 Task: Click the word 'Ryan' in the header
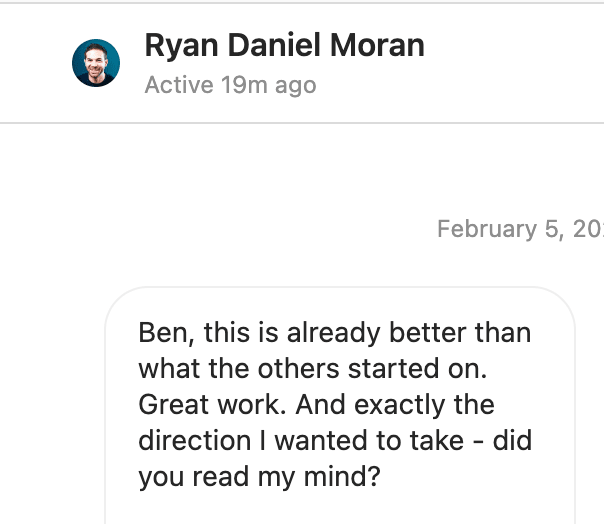181,46
